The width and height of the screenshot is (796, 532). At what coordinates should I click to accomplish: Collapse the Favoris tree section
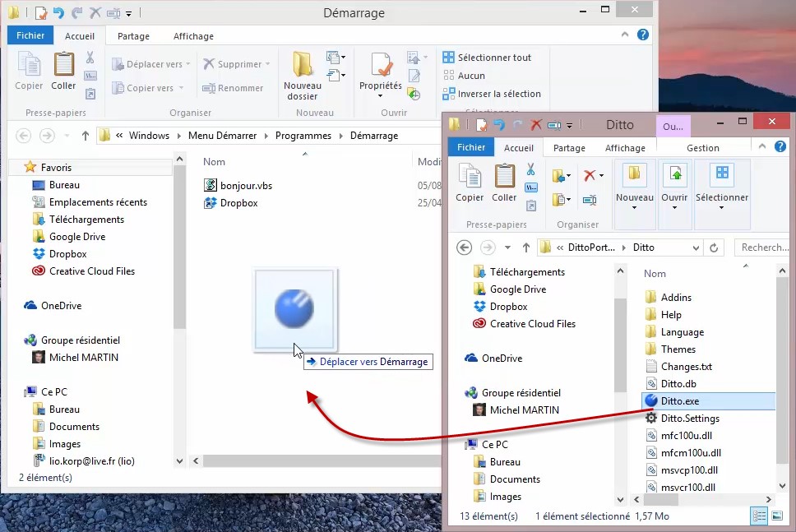(18, 168)
